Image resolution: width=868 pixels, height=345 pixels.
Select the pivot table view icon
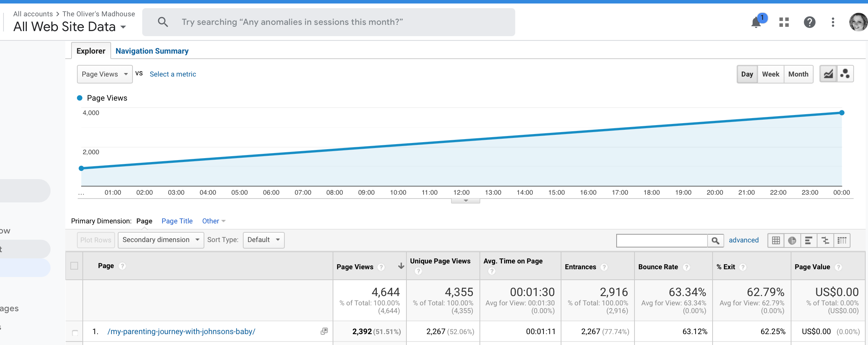pyautogui.click(x=842, y=240)
